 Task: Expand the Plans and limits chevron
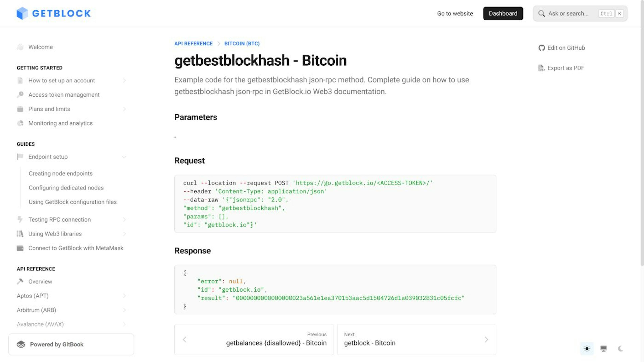point(124,109)
